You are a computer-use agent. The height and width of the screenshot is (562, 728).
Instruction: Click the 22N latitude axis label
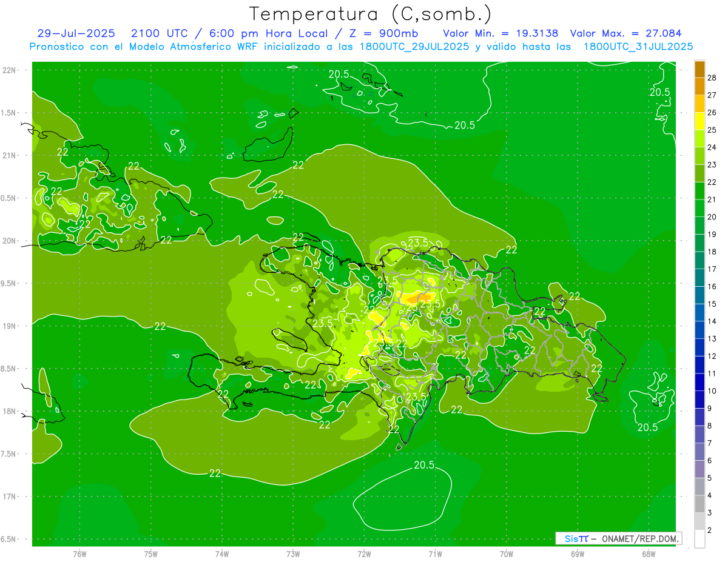pyautogui.click(x=10, y=70)
